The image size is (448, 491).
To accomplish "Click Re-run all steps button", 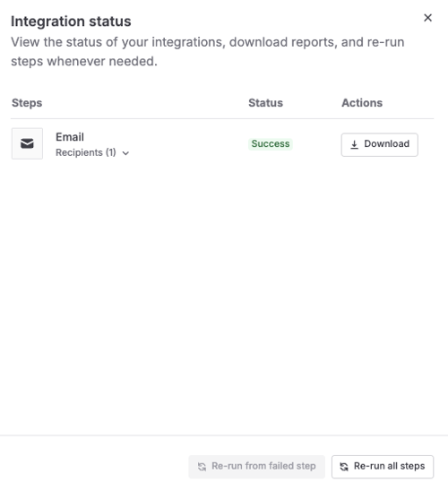I will coord(383,467).
